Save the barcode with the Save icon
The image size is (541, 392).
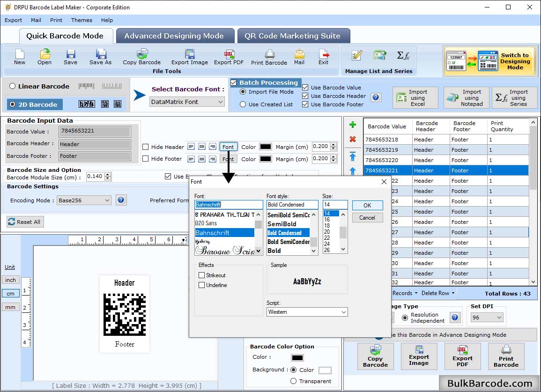[x=70, y=57]
